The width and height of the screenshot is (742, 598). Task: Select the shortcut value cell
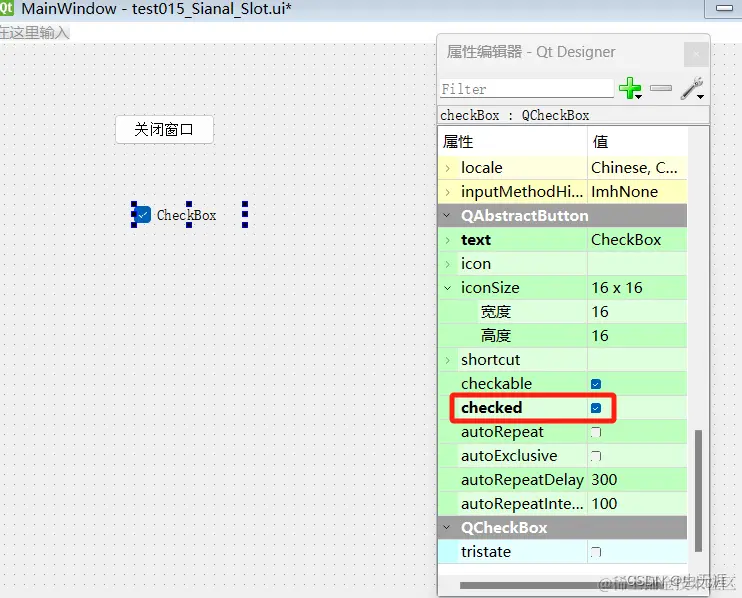tap(636, 360)
